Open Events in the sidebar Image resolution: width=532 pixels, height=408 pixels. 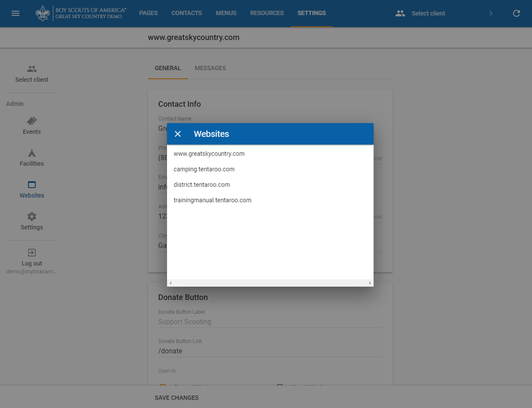(32, 126)
